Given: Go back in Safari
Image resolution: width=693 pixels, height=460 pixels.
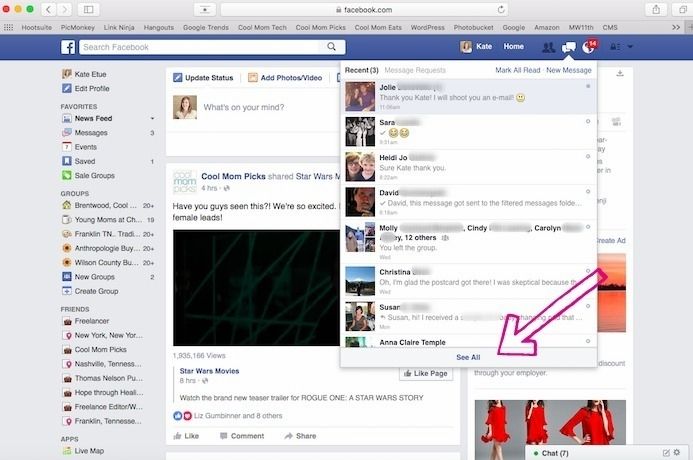Looking at the screenshot, I should [49, 9].
